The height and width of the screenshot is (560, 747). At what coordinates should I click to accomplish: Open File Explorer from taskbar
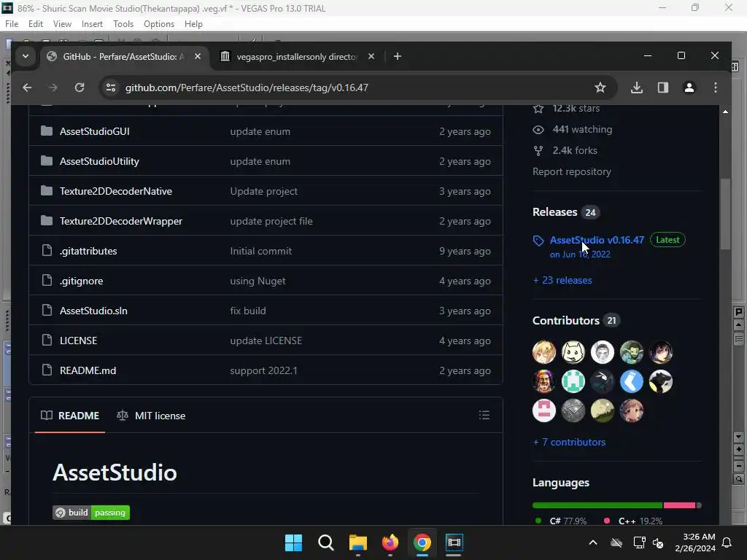358,542
